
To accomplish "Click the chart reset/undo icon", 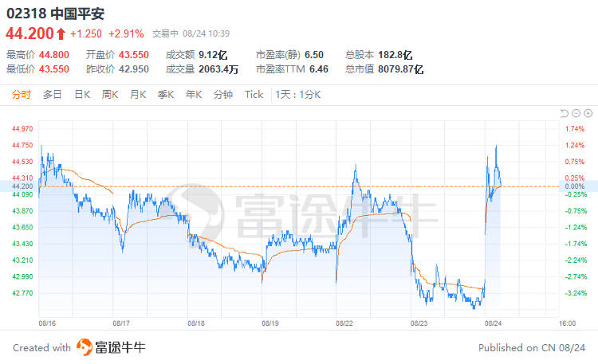I will click(564, 113).
